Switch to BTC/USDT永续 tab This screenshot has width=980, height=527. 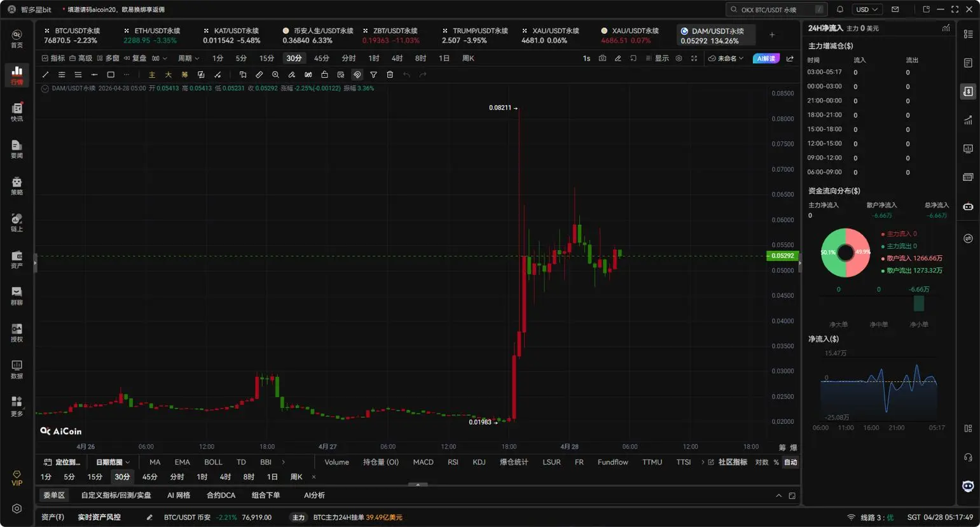coord(73,36)
